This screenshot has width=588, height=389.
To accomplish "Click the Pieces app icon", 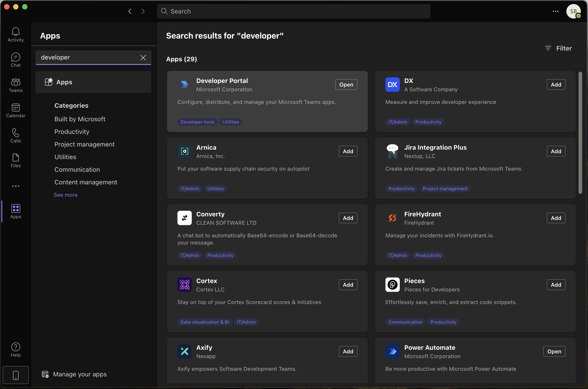I will click(393, 285).
